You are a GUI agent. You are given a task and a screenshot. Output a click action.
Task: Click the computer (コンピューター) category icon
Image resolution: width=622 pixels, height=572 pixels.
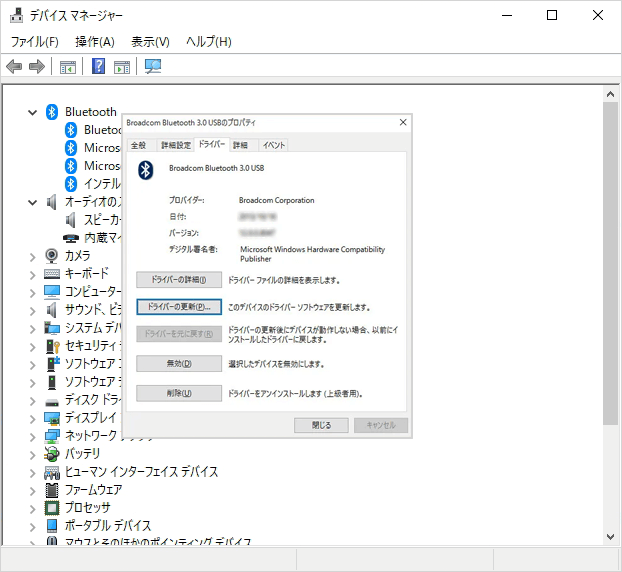(52, 292)
